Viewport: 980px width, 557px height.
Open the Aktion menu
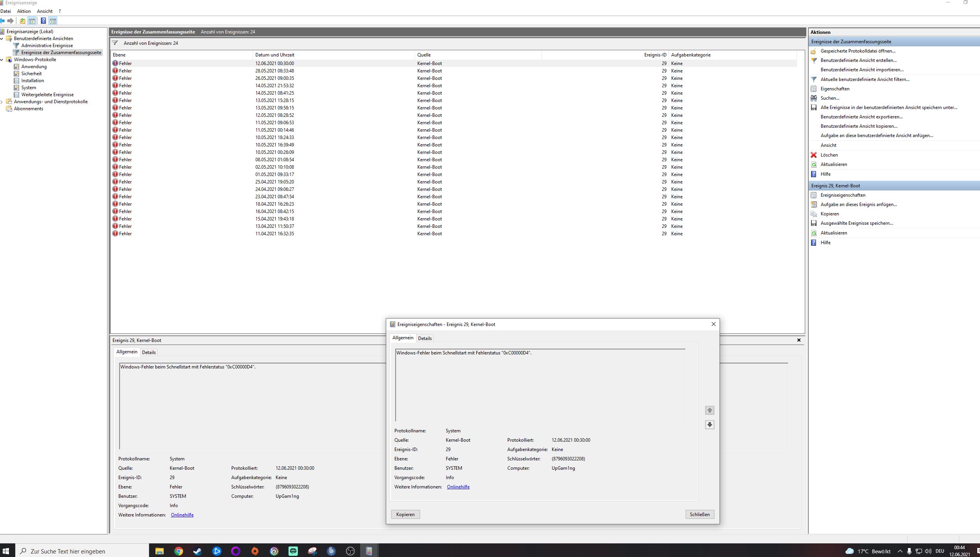(x=24, y=11)
